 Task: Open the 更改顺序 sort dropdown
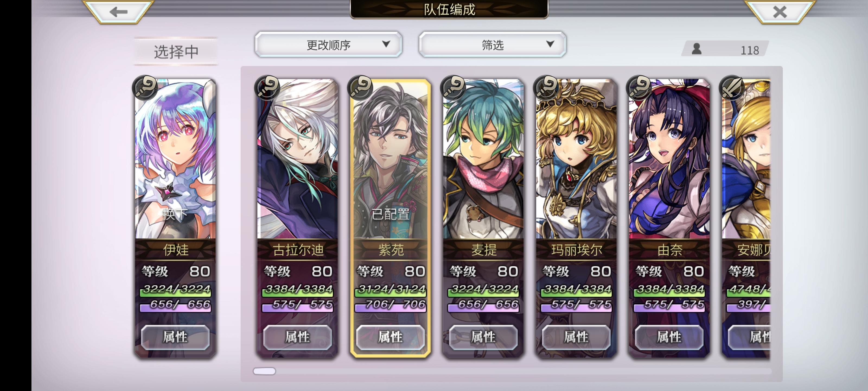328,45
